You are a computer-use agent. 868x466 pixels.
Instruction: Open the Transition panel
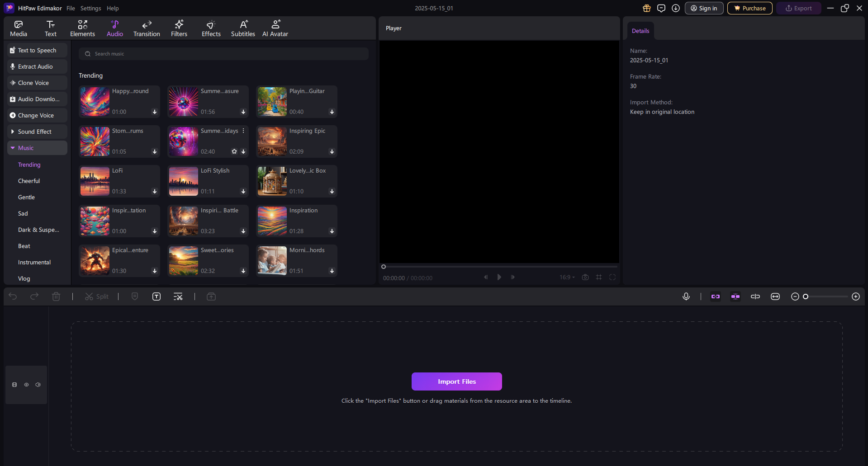pyautogui.click(x=147, y=28)
